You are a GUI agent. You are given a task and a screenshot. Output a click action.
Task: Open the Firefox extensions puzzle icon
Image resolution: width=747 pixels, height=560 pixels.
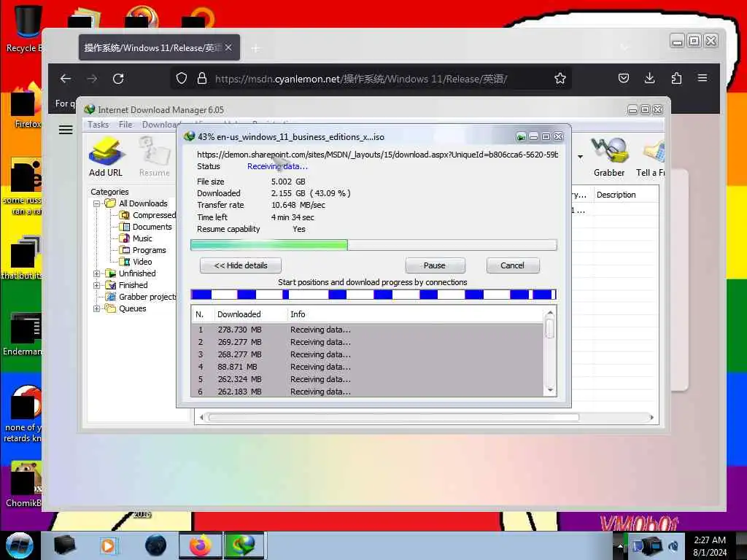(x=676, y=78)
